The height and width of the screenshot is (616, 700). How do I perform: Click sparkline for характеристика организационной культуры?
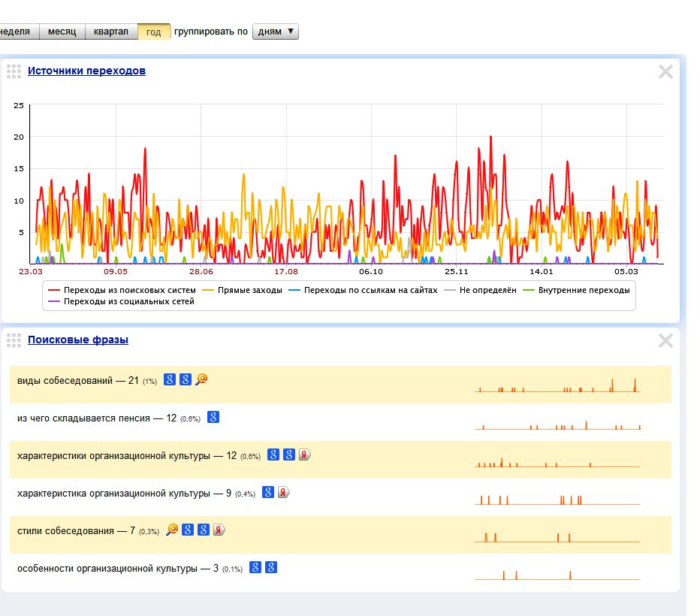click(x=557, y=500)
